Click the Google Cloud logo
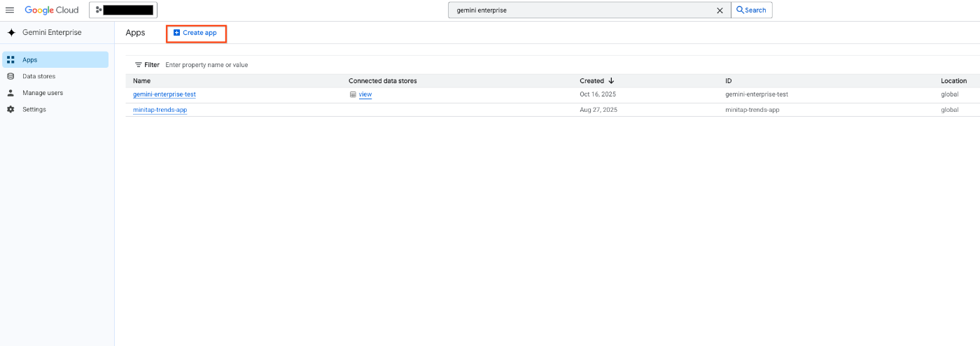980x346 pixels. tap(52, 10)
